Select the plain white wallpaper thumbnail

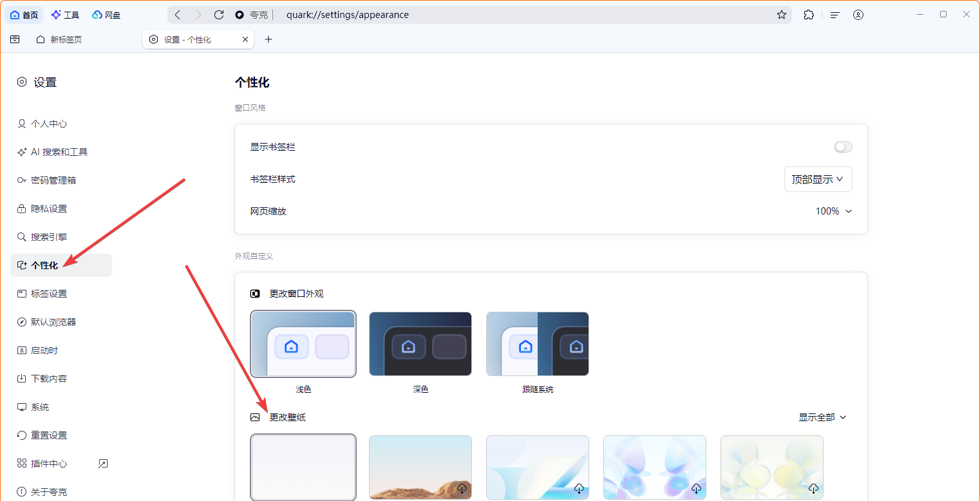(x=303, y=468)
